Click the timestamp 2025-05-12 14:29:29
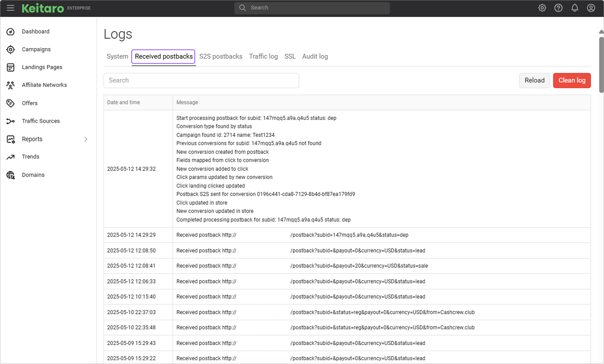The width and height of the screenshot is (604, 364). pyautogui.click(x=131, y=235)
